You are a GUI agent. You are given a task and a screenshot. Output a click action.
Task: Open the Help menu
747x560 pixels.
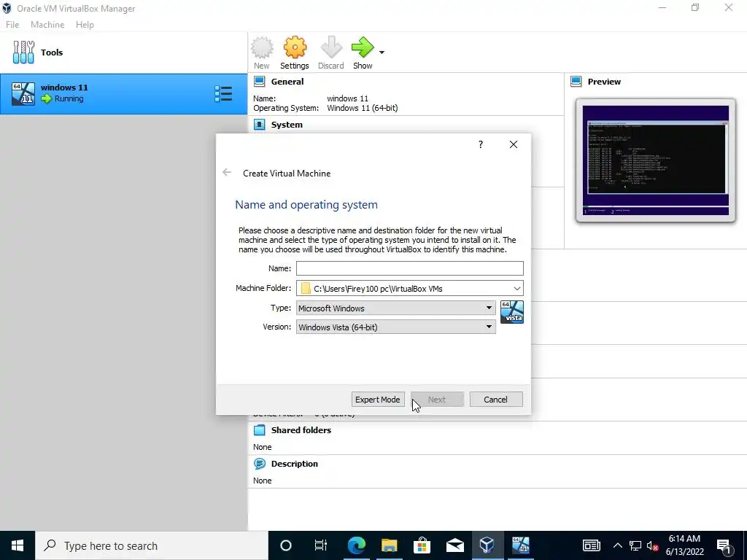click(85, 25)
